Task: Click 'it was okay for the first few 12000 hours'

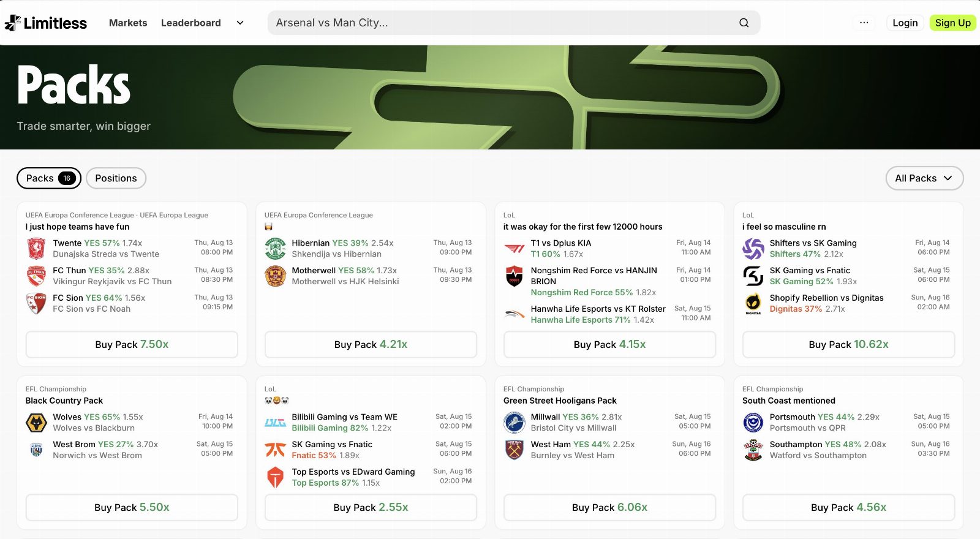Action: click(x=582, y=227)
